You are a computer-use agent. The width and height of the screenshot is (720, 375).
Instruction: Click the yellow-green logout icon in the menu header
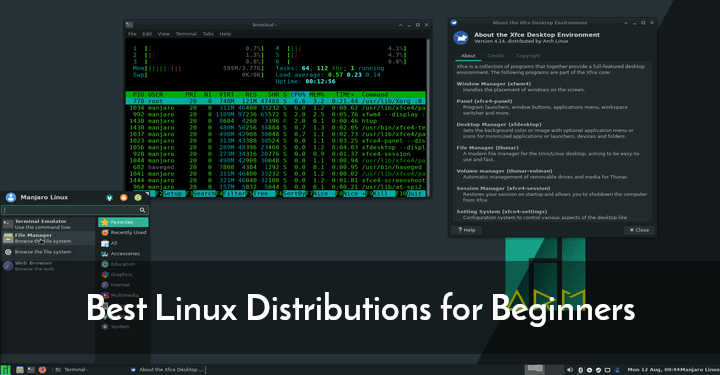tap(138, 198)
